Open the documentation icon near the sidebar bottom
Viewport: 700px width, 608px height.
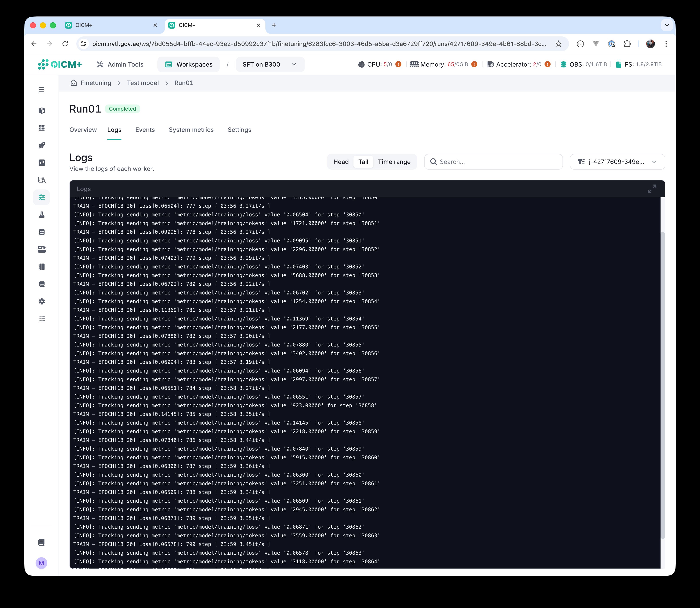41,543
